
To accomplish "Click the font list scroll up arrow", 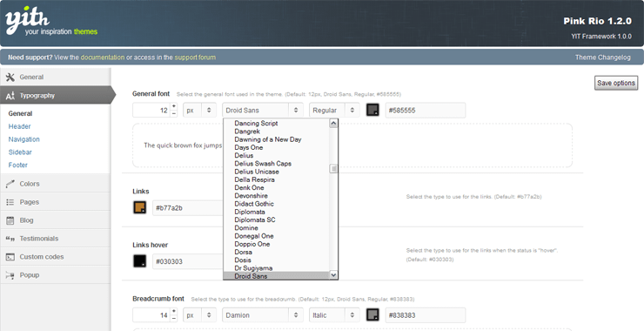I will 333,124.
